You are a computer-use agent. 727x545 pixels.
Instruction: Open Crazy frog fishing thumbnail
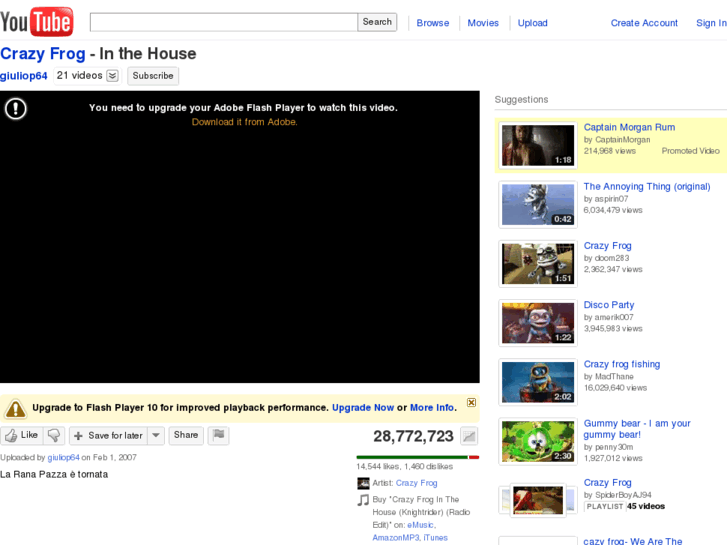pos(538,382)
